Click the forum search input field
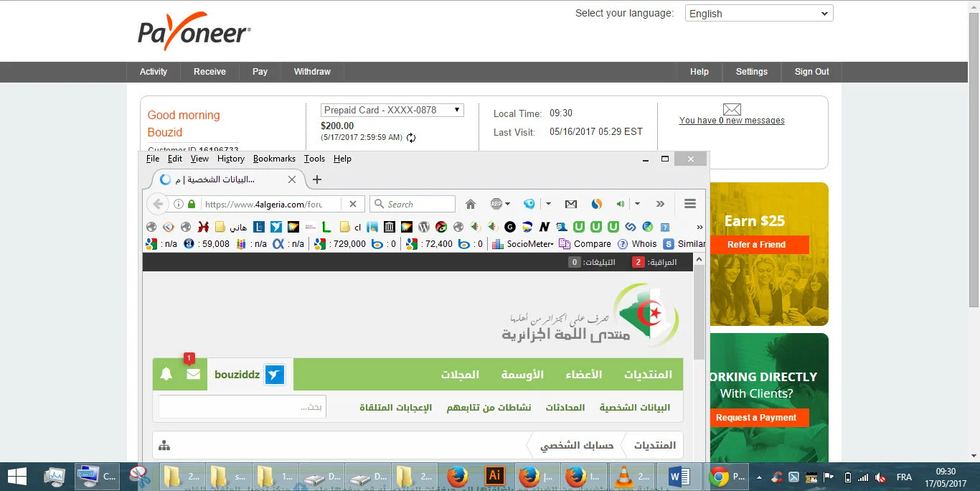980x491 pixels. coord(242,407)
